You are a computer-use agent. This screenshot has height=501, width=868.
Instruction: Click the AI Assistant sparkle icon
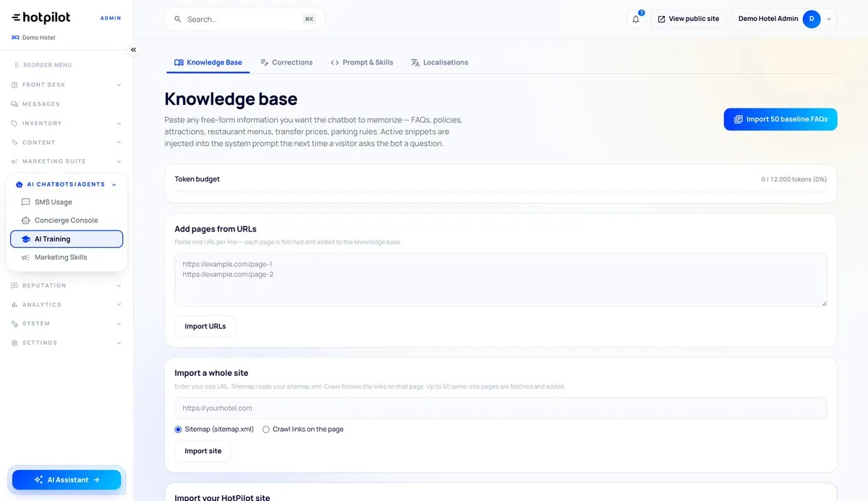(x=38, y=480)
